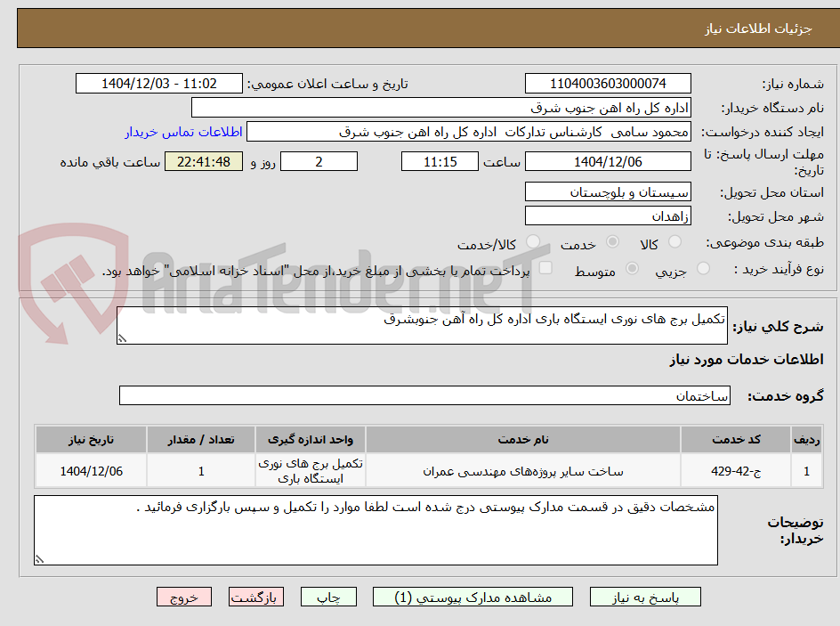The width and height of the screenshot is (840, 626).
Task: Click the requester field محمود سامی
Action: coord(469,132)
